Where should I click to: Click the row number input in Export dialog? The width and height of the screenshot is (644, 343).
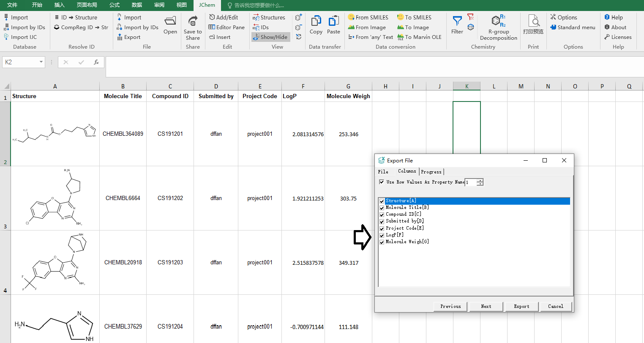pos(471,182)
